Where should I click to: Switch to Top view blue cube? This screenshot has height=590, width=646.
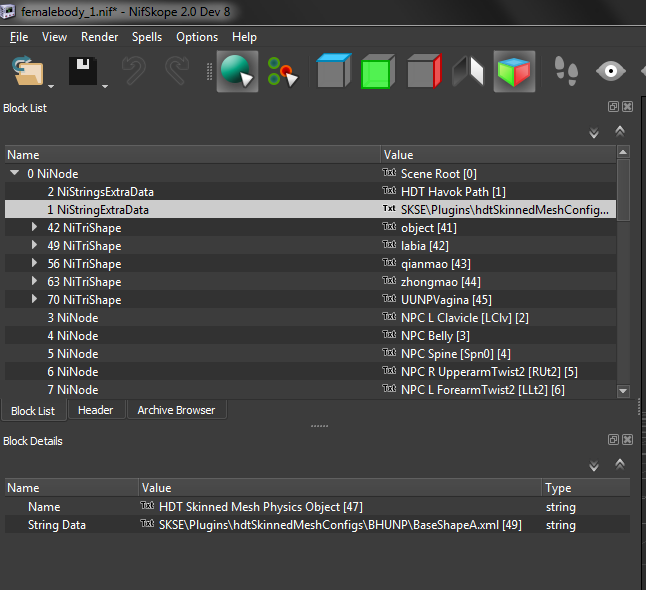click(x=334, y=71)
